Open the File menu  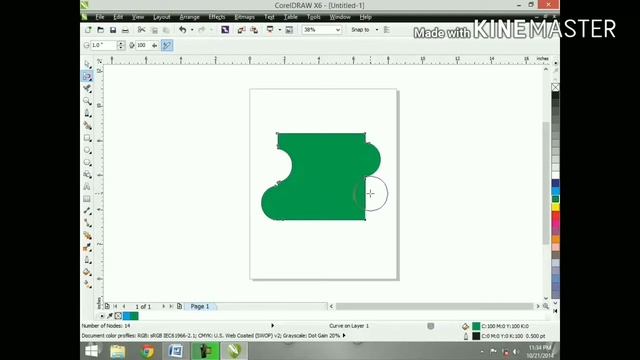tap(100, 17)
